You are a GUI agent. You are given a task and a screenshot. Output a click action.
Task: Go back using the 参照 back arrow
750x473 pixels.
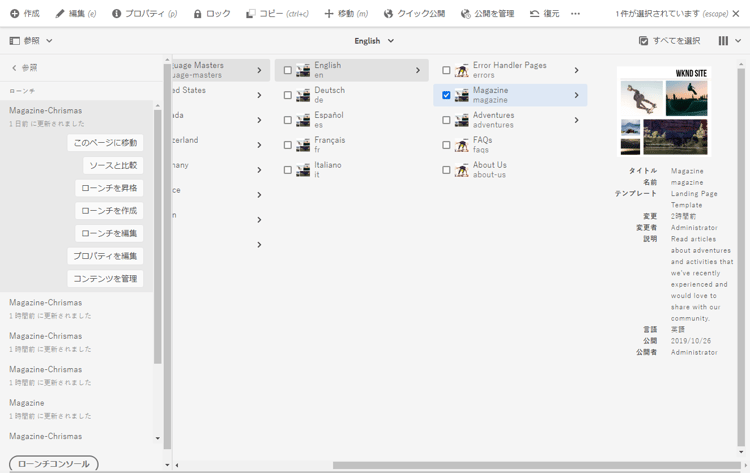point(14,68)
